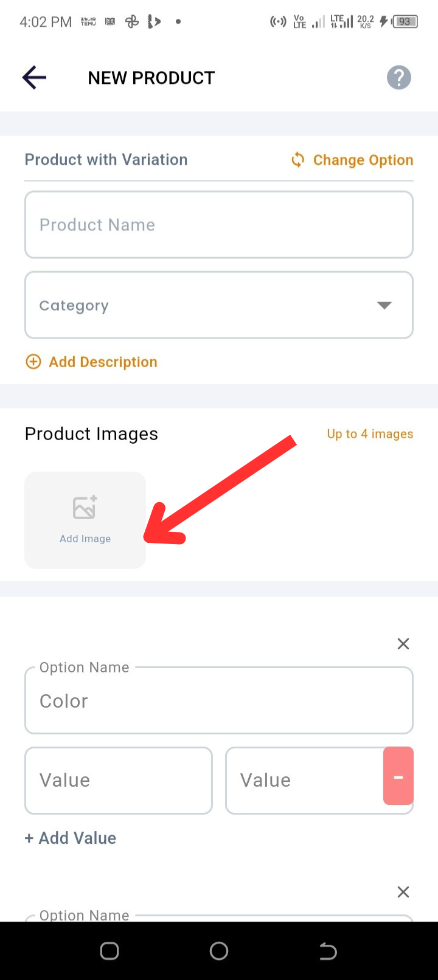Expand Category list via the down arrow

pos(384,305)
